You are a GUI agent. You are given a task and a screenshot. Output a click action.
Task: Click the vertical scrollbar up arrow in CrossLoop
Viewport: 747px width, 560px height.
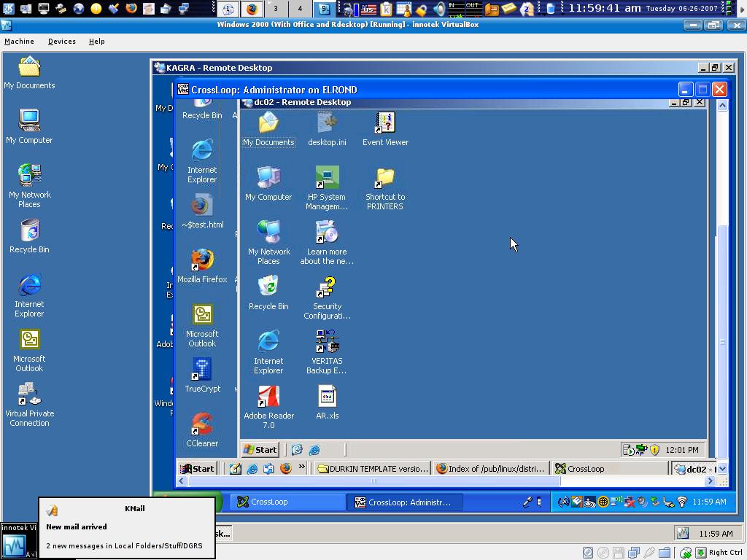722,106
